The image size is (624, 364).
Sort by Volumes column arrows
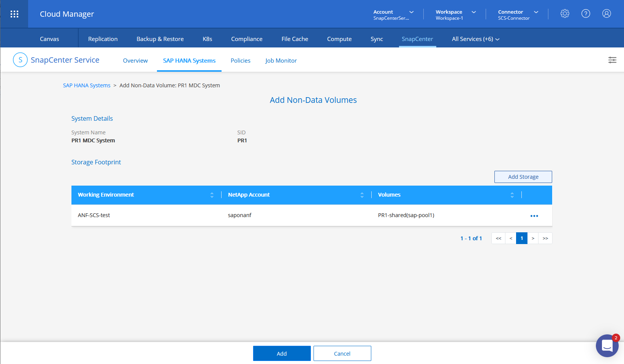[512, 195]
